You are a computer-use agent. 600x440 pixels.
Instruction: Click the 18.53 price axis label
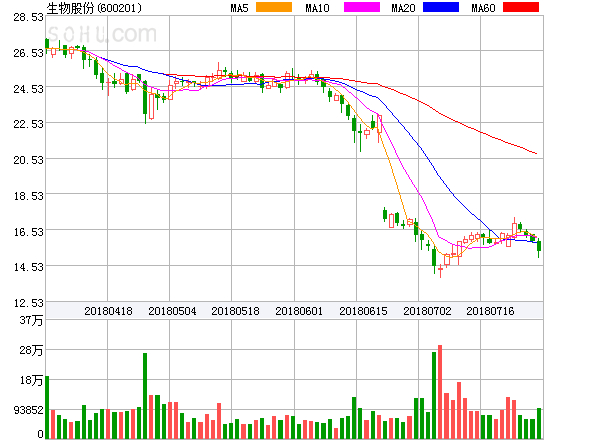click(28, 196)
